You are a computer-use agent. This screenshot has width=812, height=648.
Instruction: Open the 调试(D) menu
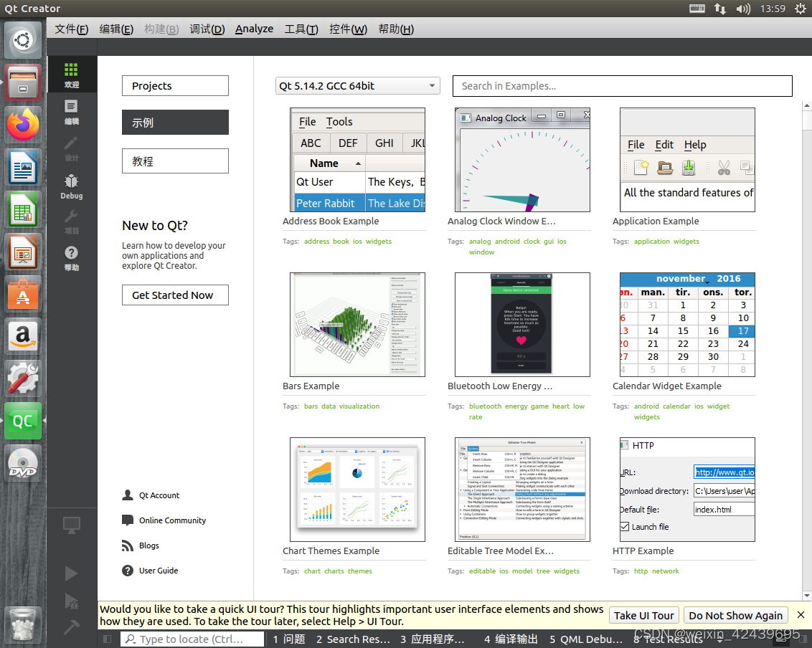click(x=207, y=29)
